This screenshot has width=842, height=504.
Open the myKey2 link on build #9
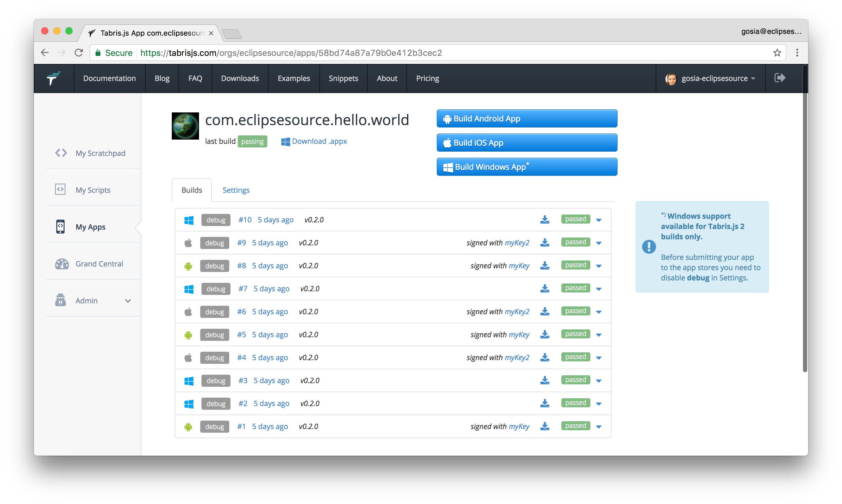point(517,243)
